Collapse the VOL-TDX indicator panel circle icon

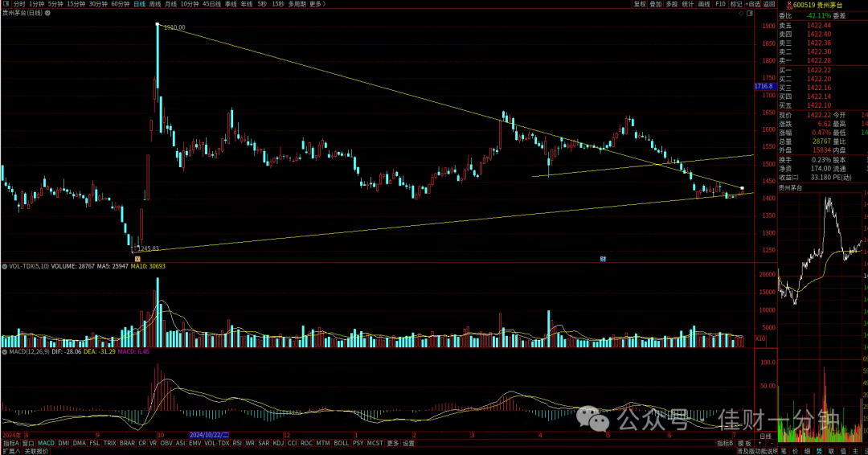(x=5, y=266)
